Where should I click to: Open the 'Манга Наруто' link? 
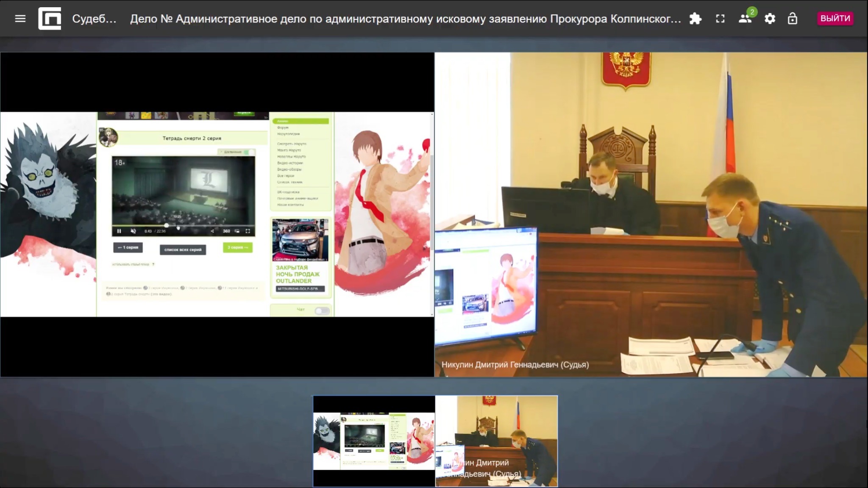tap(289, 150)
